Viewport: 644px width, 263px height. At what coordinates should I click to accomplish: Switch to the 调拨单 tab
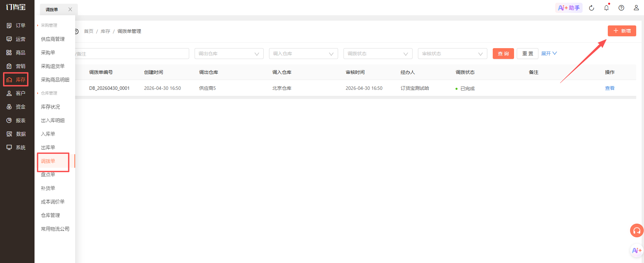point(52,9)
